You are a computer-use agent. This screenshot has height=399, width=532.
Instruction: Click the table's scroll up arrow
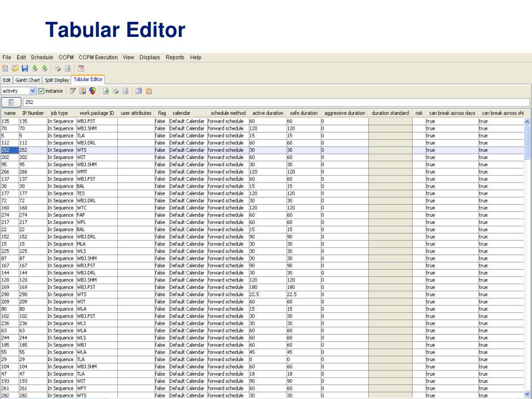[527, 122]
